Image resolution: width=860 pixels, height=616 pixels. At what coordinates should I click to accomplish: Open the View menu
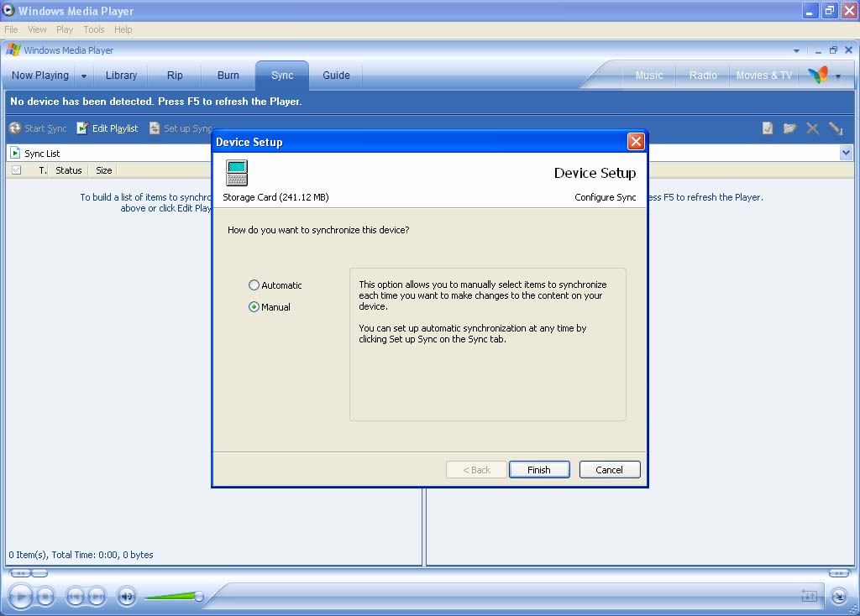tap(37, 29)
